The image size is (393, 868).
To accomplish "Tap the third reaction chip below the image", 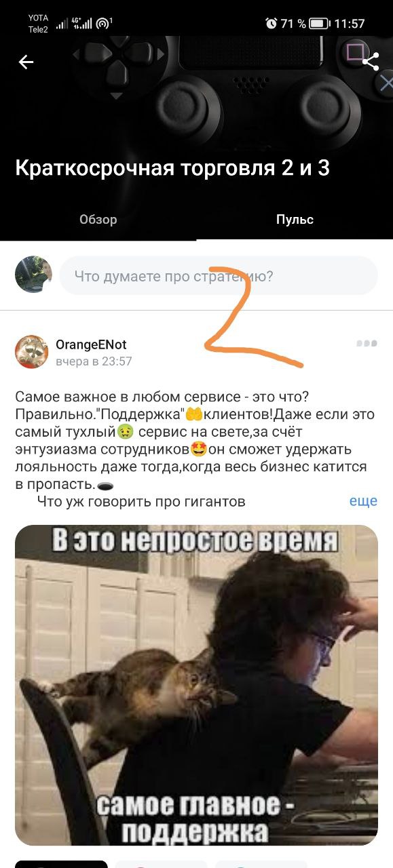I will pos(261,864).
